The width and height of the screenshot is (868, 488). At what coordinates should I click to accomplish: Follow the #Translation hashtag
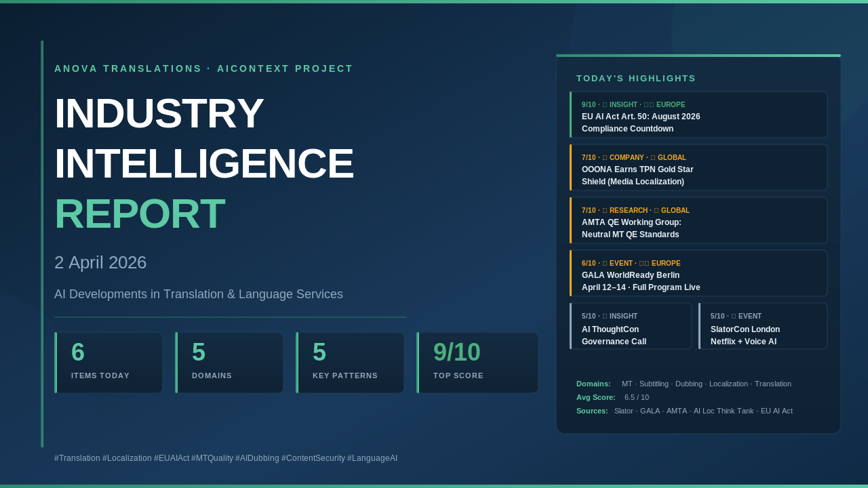[x=77, y=458]
